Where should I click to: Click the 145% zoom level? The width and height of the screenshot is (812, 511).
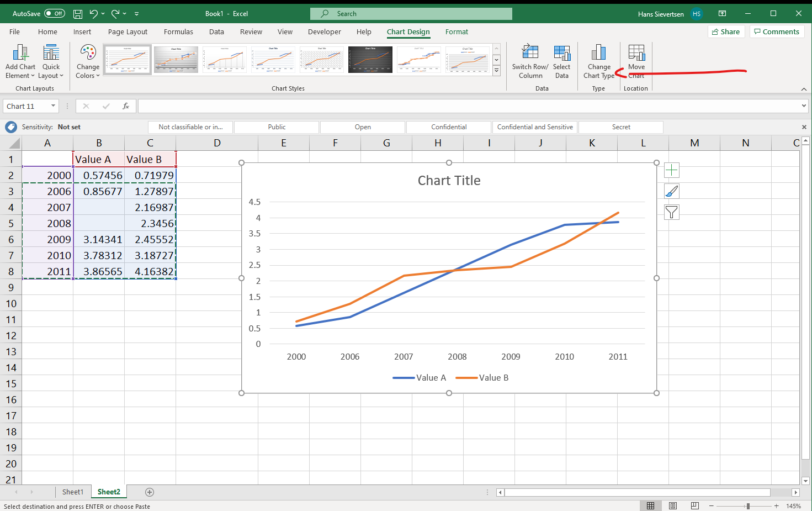tap(793, 505)
